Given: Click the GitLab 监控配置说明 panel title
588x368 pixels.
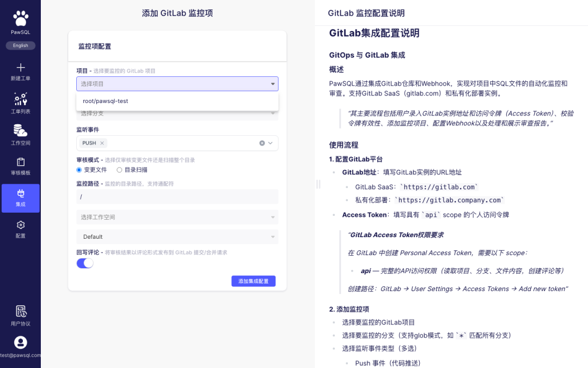Looking at the screenshot, I should click(x=366, y=13).
